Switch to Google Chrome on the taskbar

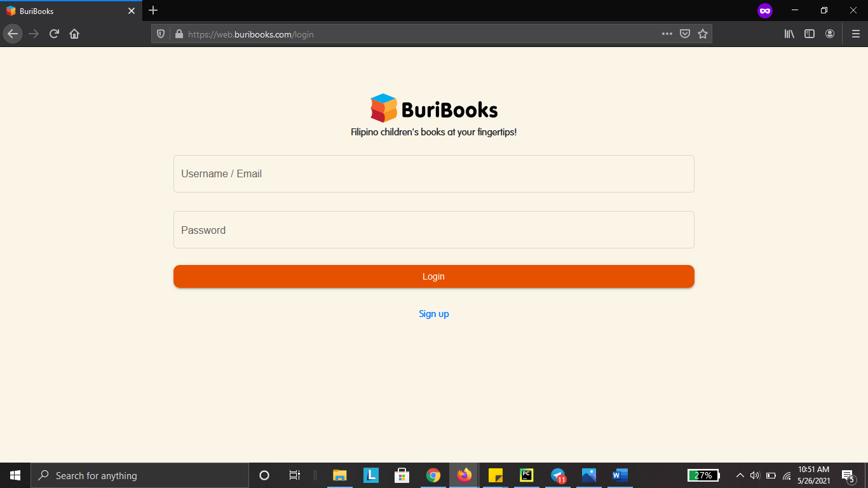[433, 475]
